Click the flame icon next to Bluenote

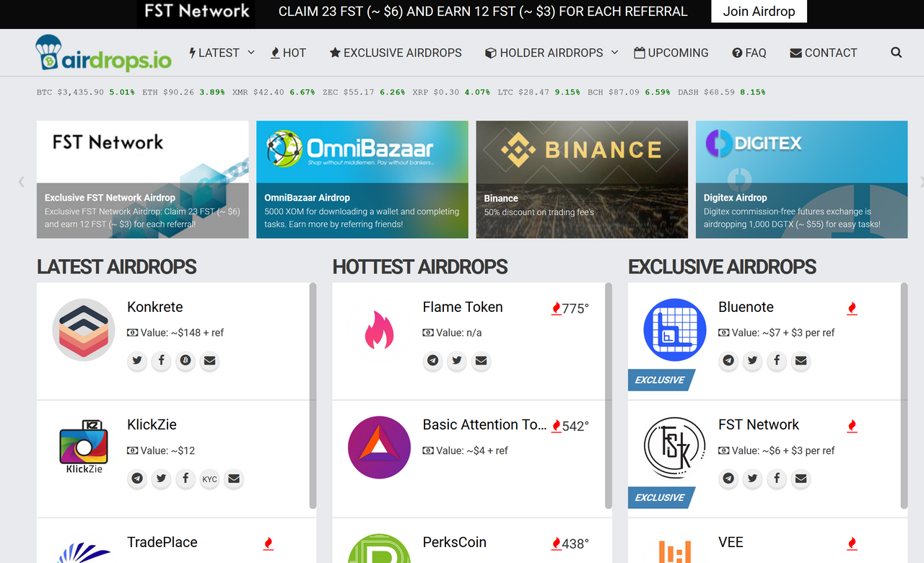852,308
